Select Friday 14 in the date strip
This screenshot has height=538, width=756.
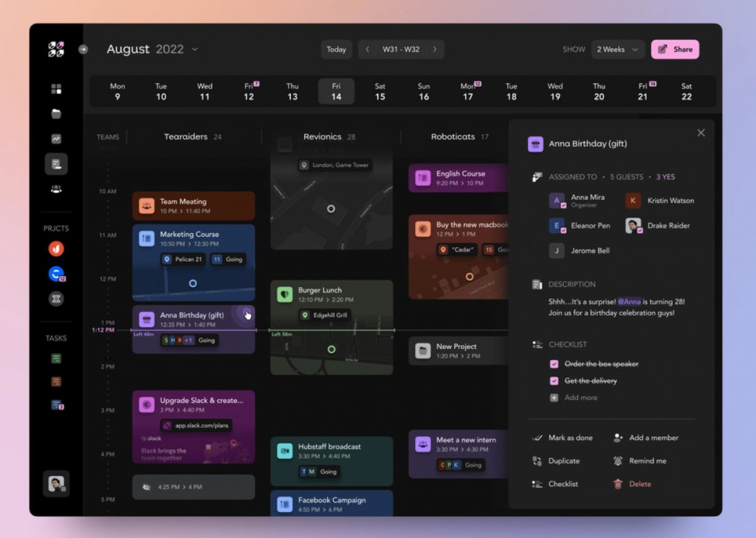tap(336, 90)
